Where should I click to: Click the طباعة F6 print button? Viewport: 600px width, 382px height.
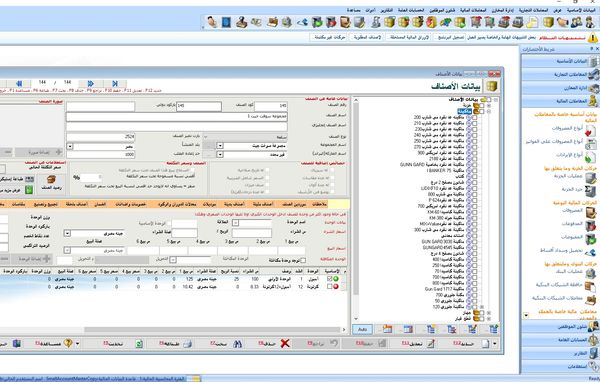coord(175,344)
